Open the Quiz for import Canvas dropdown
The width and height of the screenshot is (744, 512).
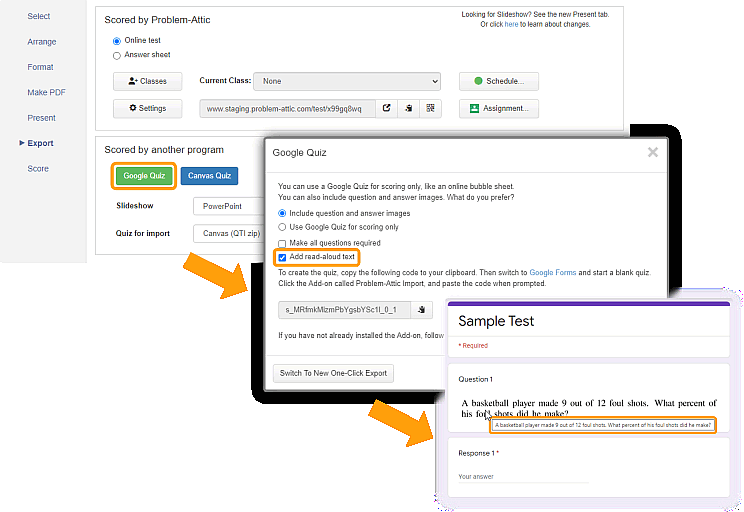click(x=229, y=233)
